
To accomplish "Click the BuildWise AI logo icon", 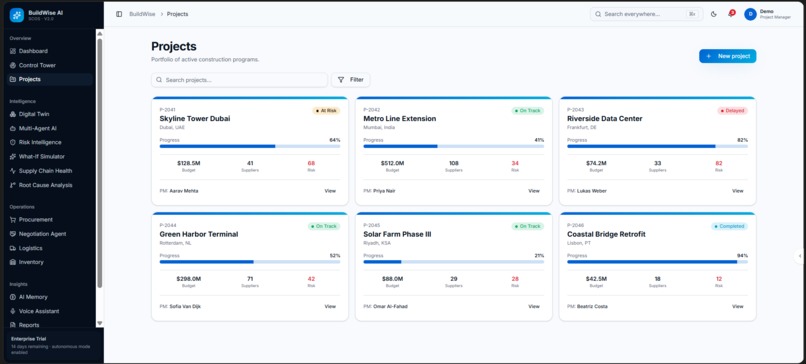I will 16,15.
